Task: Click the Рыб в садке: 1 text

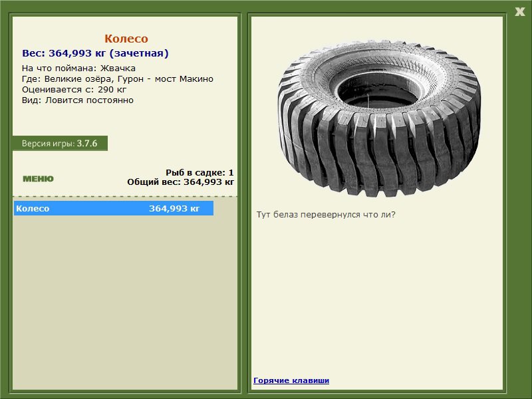Action: point(199,172)
